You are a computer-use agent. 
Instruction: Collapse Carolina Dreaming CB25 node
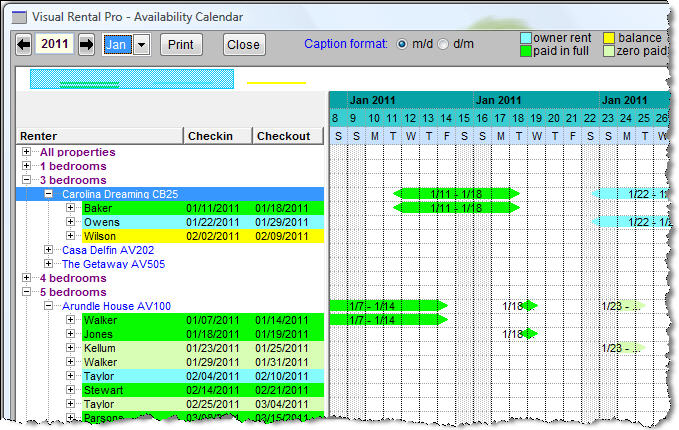48,194
